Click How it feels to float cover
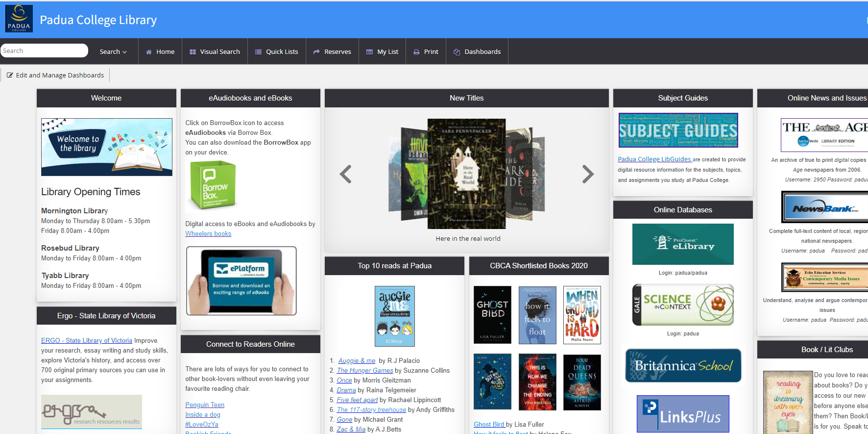Image resolution: width=868 pixels, height=434 pixels. tap(537, 315)
